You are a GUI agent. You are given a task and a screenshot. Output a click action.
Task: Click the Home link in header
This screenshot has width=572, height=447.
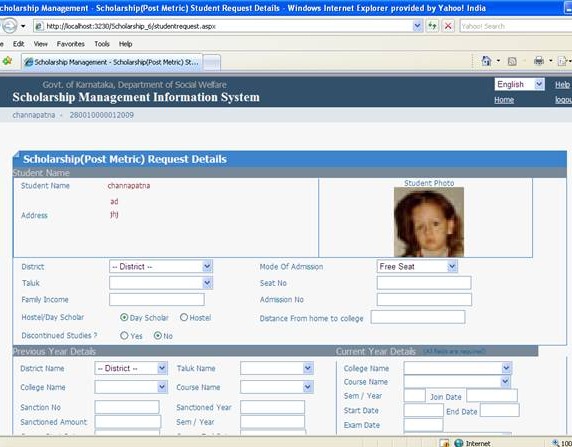coord(504,100)
